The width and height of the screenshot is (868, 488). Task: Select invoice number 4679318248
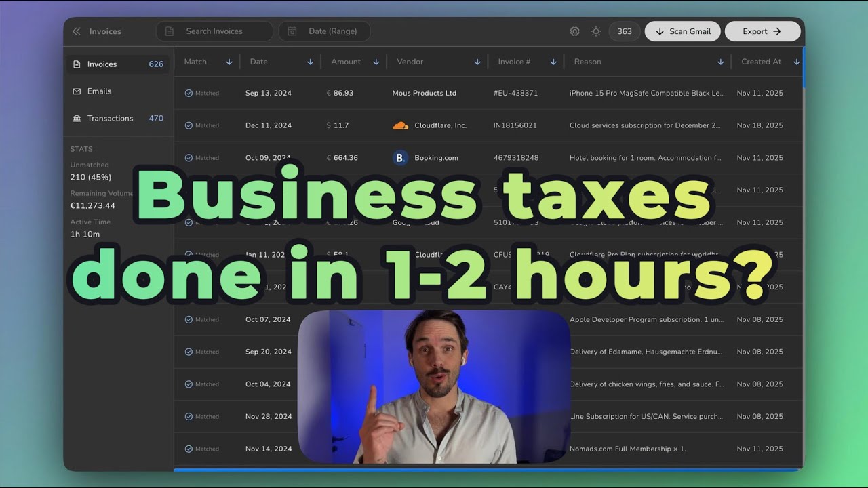[516, 158]
